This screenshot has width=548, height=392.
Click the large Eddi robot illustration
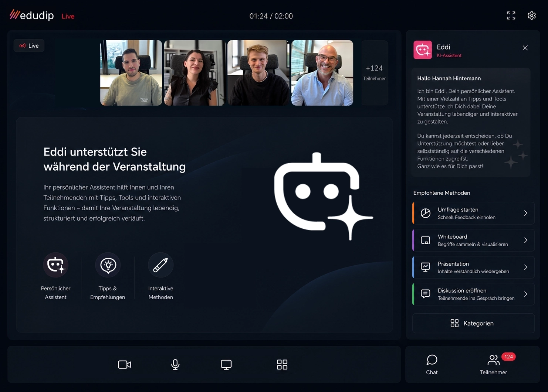323,196
